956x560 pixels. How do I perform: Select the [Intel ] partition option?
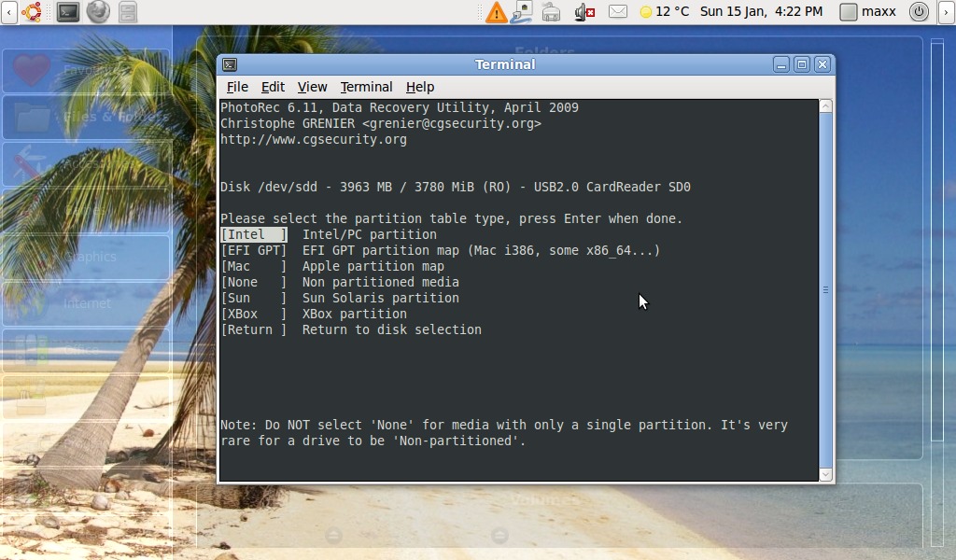point(253,234)
